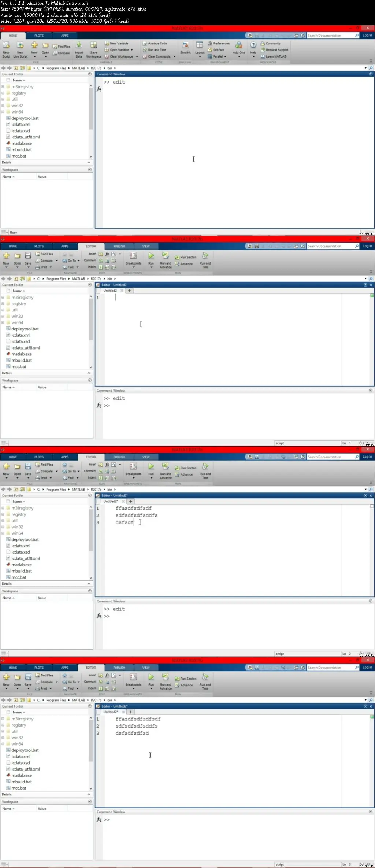The image size is (375, 868).
Task: Select the HOME tab in the frame showing line 3 'dsfsdf'
Action: [x=13, y=457]
